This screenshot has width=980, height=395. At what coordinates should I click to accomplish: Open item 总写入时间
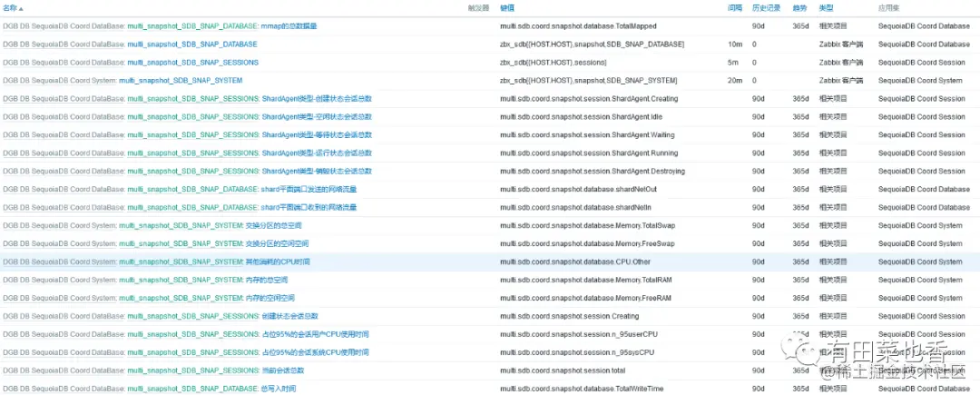[x=279, y=389]
